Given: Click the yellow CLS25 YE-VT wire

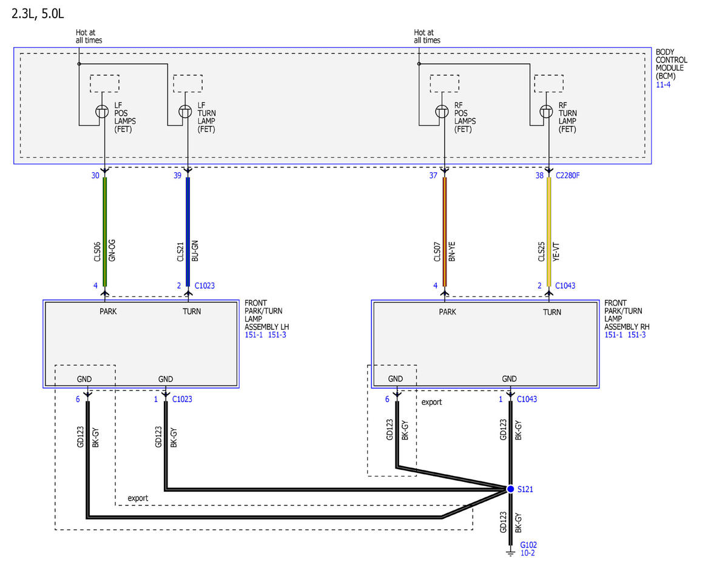Looking at the screenshot, I should pos(549,231).
